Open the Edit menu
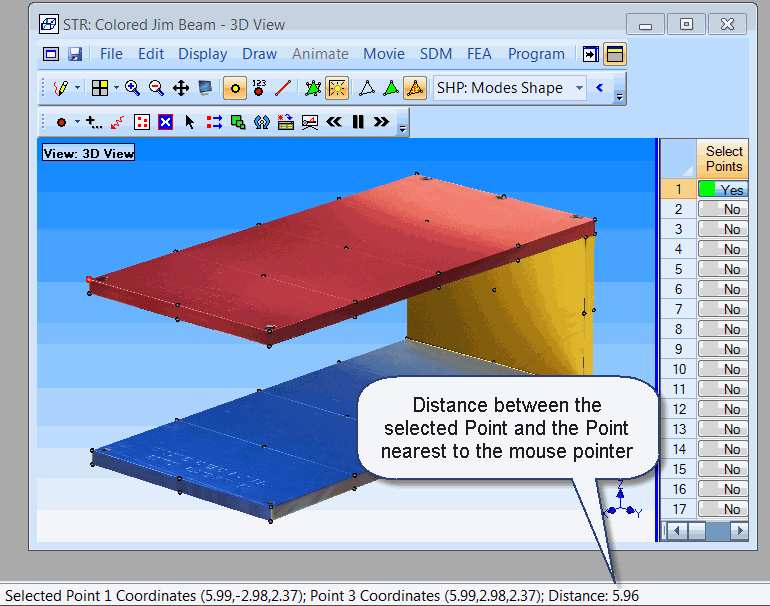 point(151,54)
